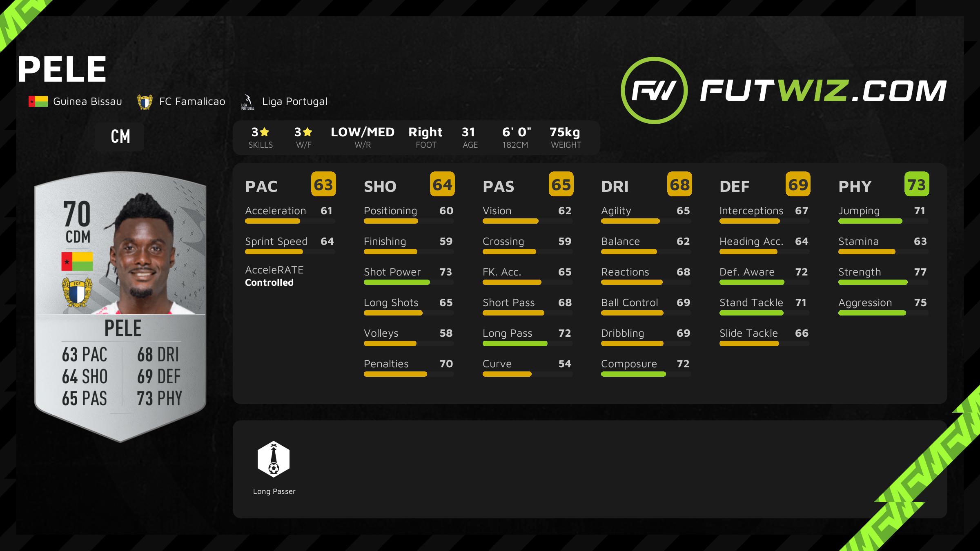Click the 70 overall rating on the card
This screenshot has height=551, width=980.
coord(77,214)
